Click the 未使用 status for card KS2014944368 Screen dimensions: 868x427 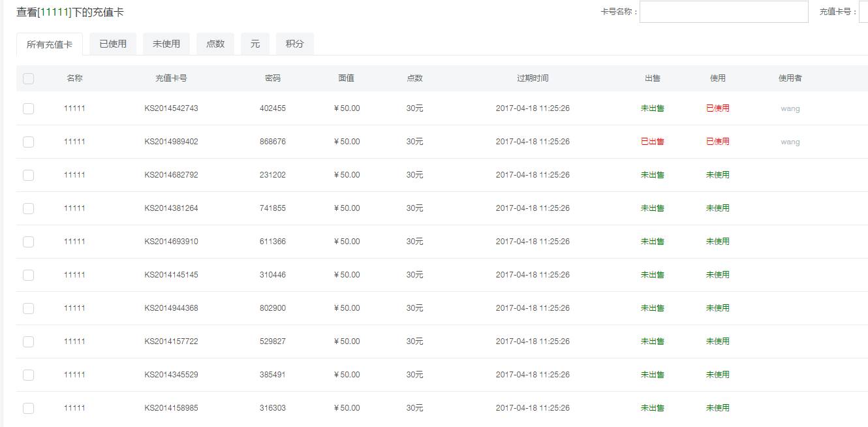pyautogui.click(x=718, y=308)
